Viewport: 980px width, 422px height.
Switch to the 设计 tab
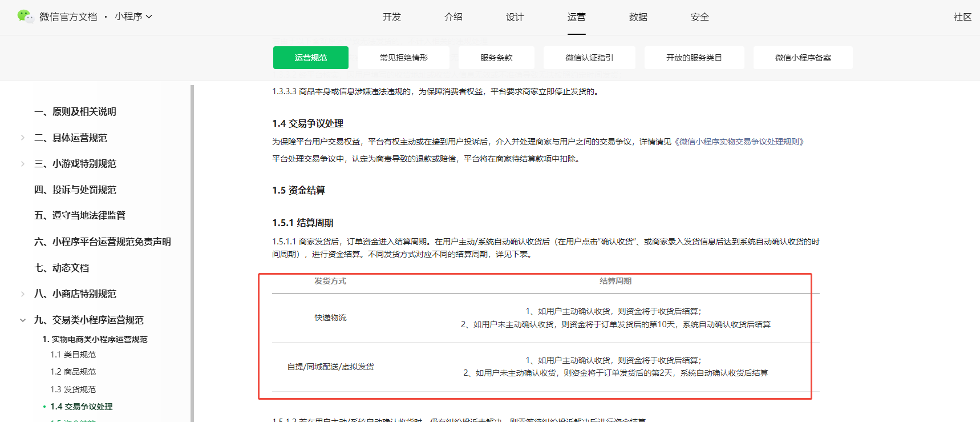coord(515,17)
